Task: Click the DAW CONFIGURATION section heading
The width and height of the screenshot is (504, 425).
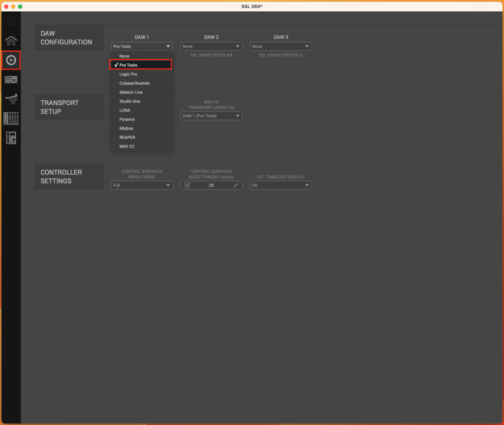Action: click(66, 37)
